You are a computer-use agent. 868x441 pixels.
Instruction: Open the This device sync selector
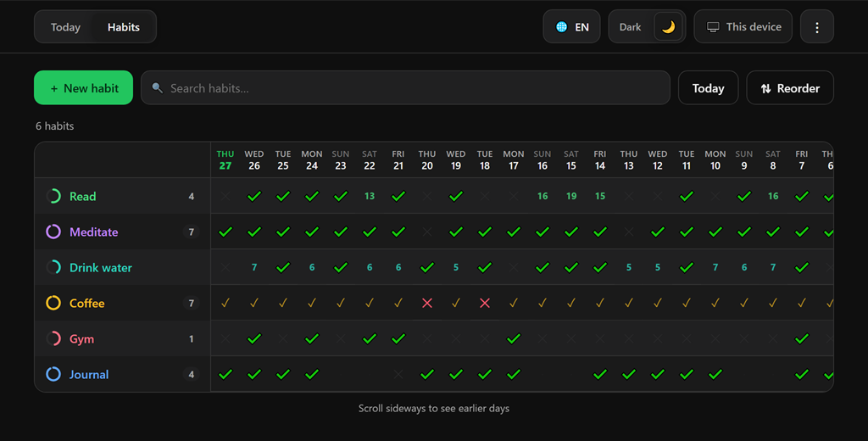tap(743, 26)
